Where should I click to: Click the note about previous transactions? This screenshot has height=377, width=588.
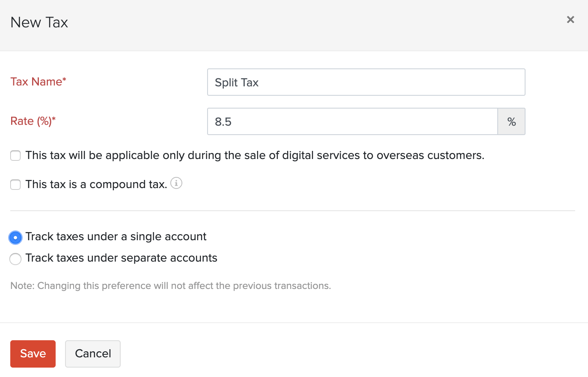tap(170, 286)
